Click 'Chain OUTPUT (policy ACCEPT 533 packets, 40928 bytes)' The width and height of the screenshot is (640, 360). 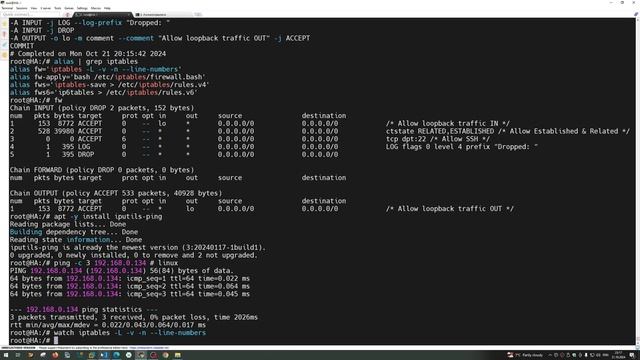116,193
